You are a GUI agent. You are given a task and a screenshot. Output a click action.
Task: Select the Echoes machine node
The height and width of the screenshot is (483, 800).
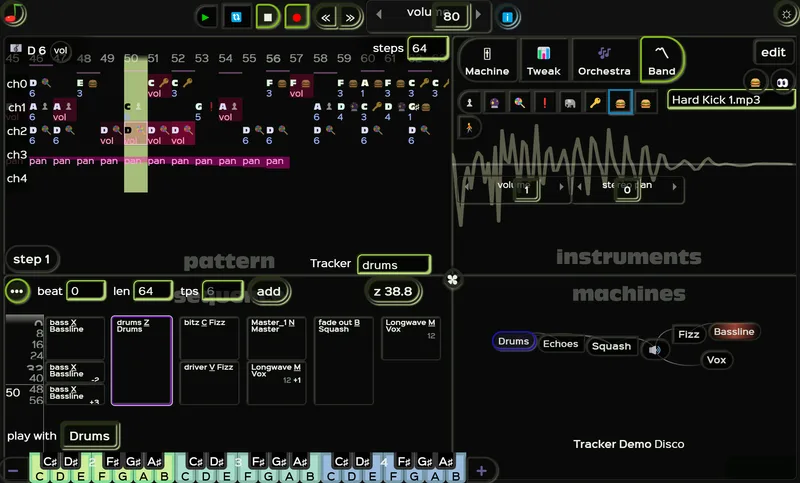click(560, 344)
